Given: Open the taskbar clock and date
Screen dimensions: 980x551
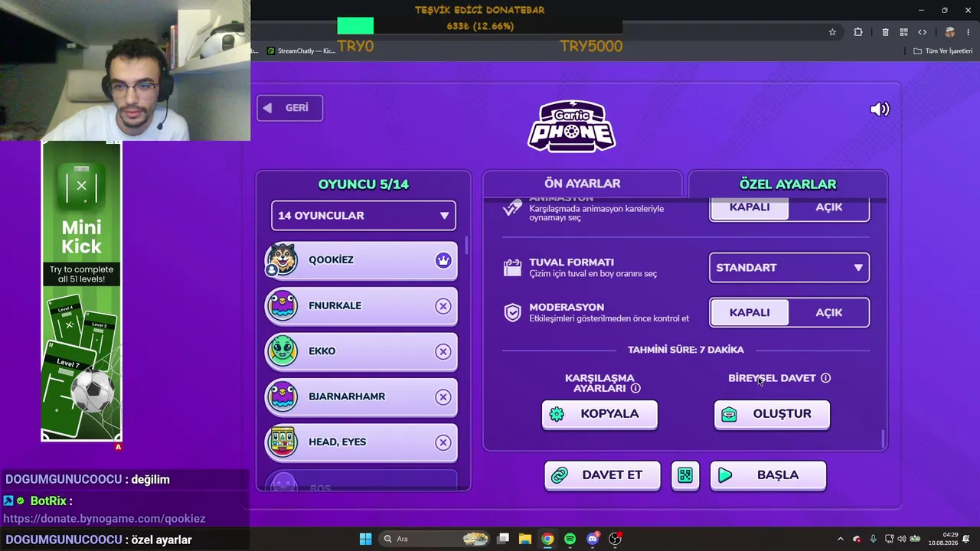Looking at the screenshot, I should point(942,539).
